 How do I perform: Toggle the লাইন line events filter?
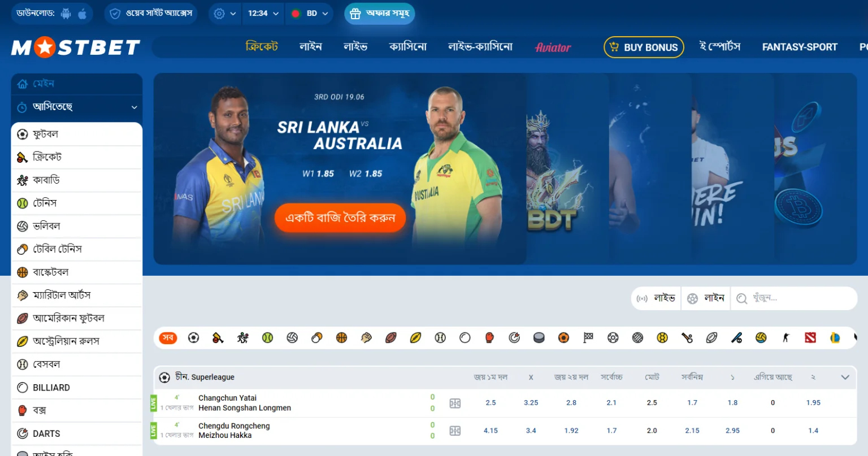(x=705, y=298)
